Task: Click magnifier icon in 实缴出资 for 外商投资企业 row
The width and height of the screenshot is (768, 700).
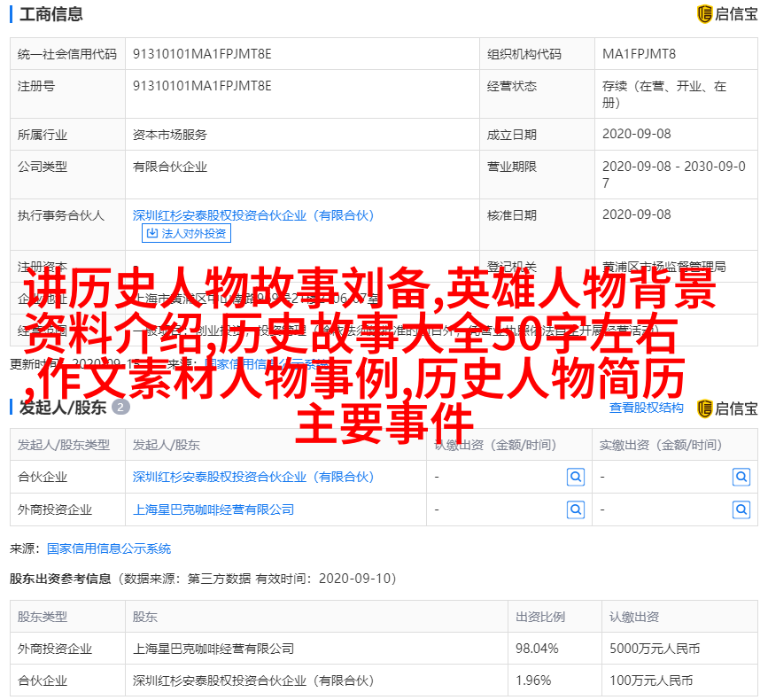Action: [741, 509]
